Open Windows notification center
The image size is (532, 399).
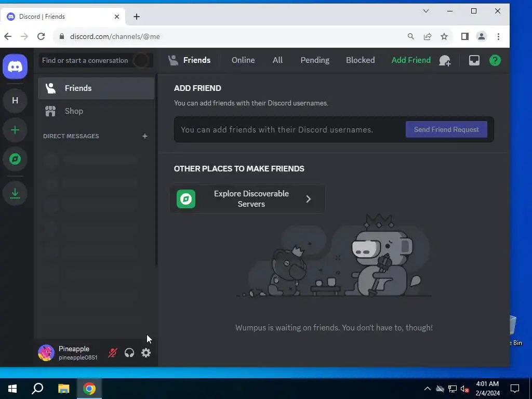pos(515,389)
